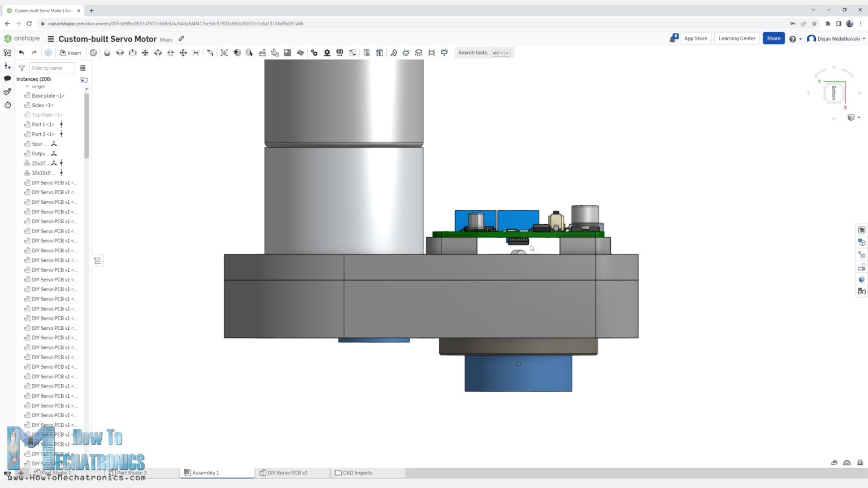
Task: Click the blue Share button
Action: coord(773,38)
